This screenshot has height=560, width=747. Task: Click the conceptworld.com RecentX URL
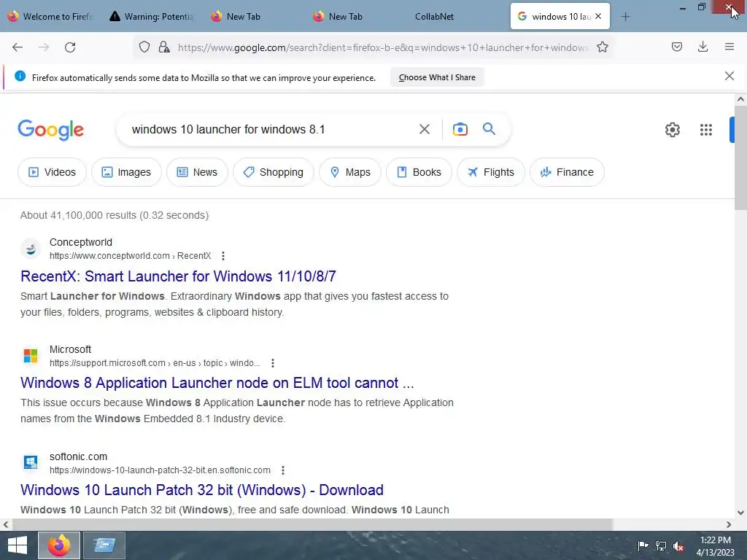point(130,256)
